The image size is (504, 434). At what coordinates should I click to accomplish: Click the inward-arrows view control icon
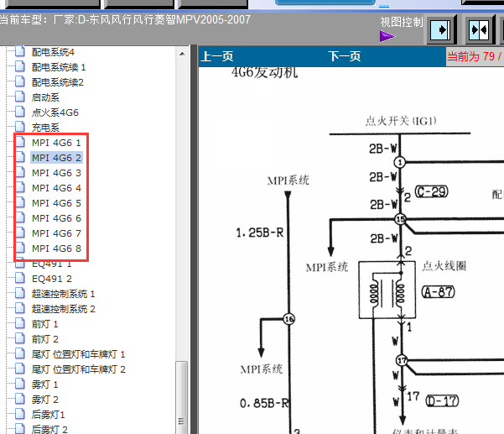(479, 30)
